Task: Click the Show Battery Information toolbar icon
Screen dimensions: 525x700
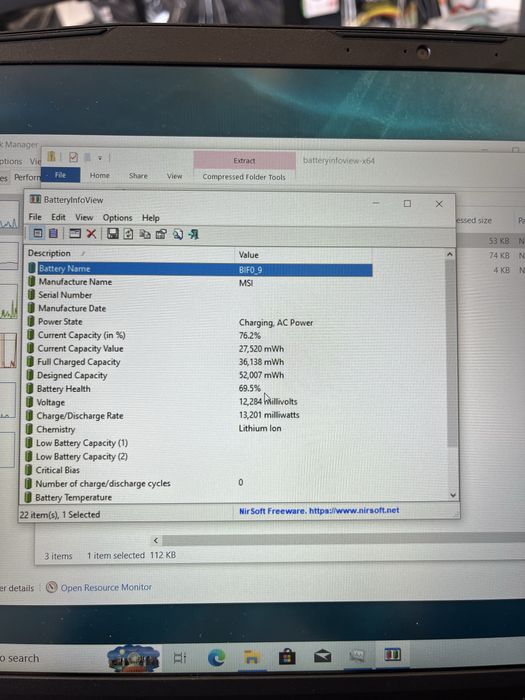Action: (38, 233)
